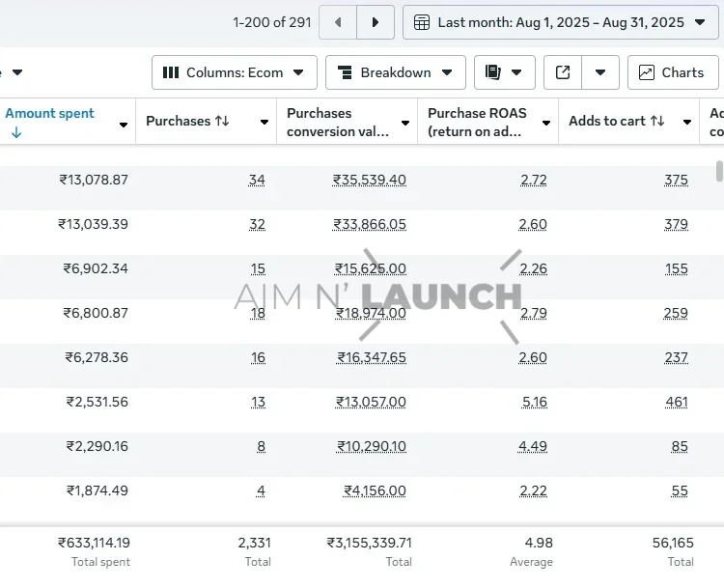
Task: Open Purchases column options arrow
Action: point(265,123)
